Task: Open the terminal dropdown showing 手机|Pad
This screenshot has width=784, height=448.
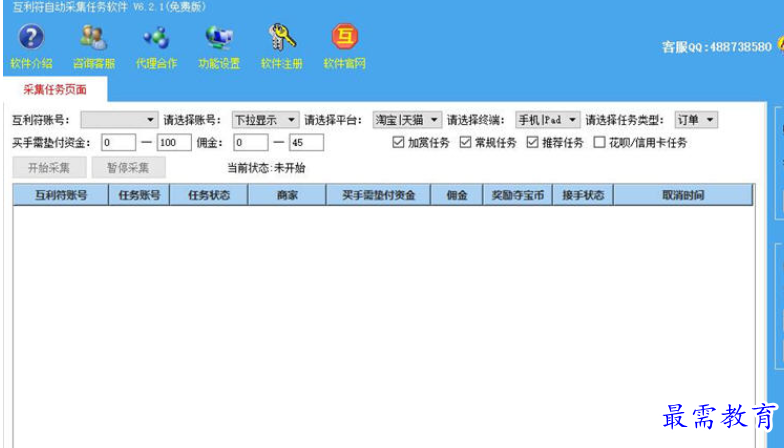Action: pos(548,120)
